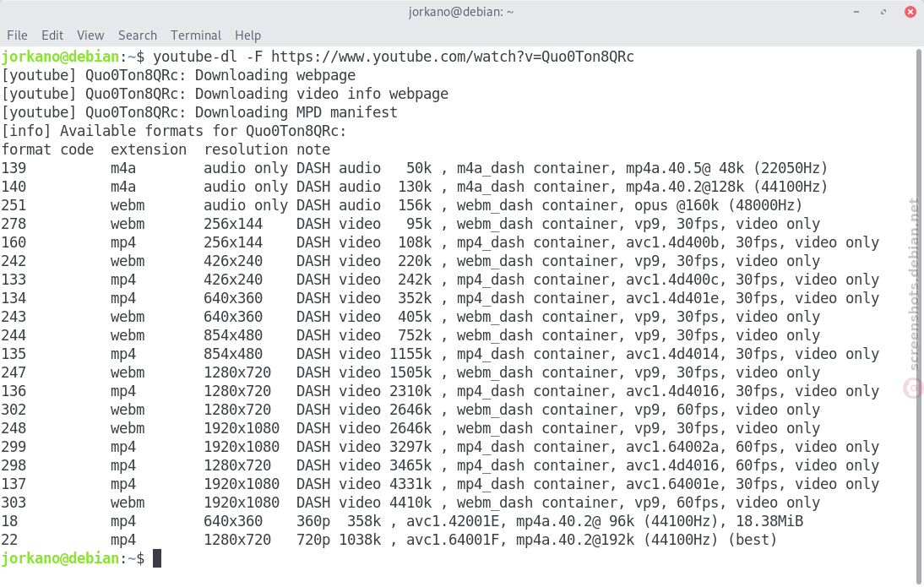
Task: Click the '(best)' label on format 22
Action: pyautogui.click(x=753, y=539)
